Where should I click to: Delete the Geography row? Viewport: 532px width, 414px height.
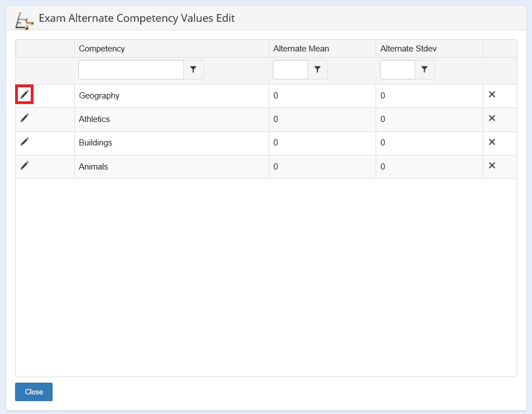click(492, 95)
